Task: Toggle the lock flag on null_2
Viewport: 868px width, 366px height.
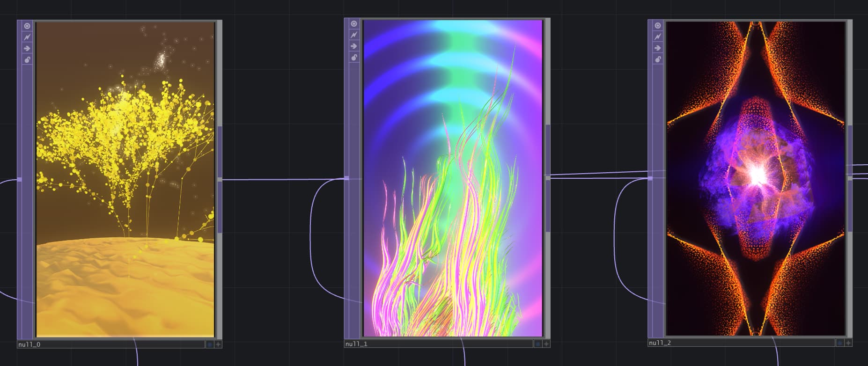Action: 658,59
